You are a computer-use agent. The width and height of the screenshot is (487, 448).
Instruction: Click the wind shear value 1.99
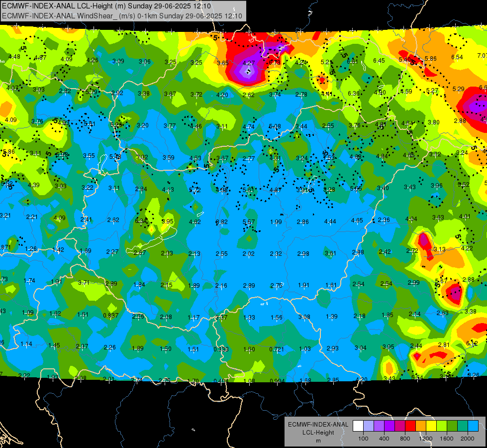(x=276, y=222)
